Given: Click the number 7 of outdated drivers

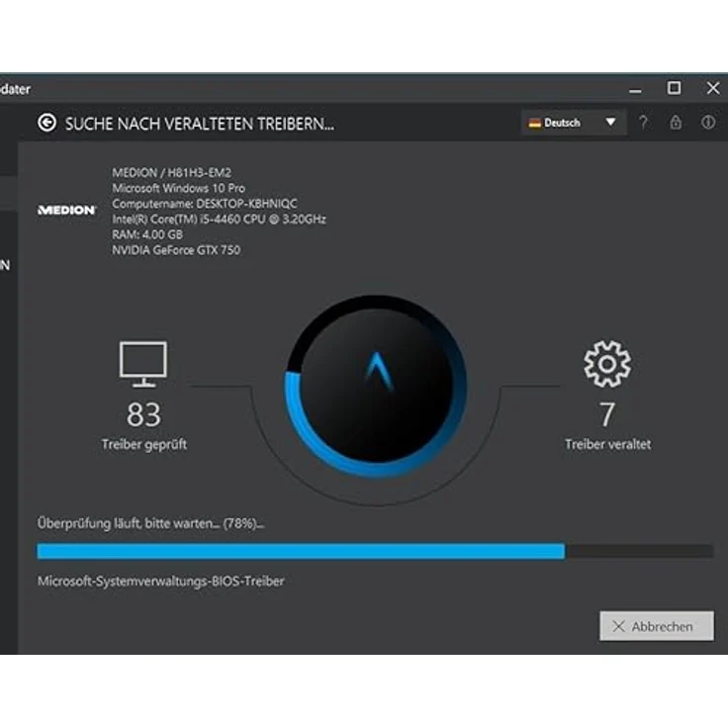Looking at the screenshot, I should [x=606, y=414].
